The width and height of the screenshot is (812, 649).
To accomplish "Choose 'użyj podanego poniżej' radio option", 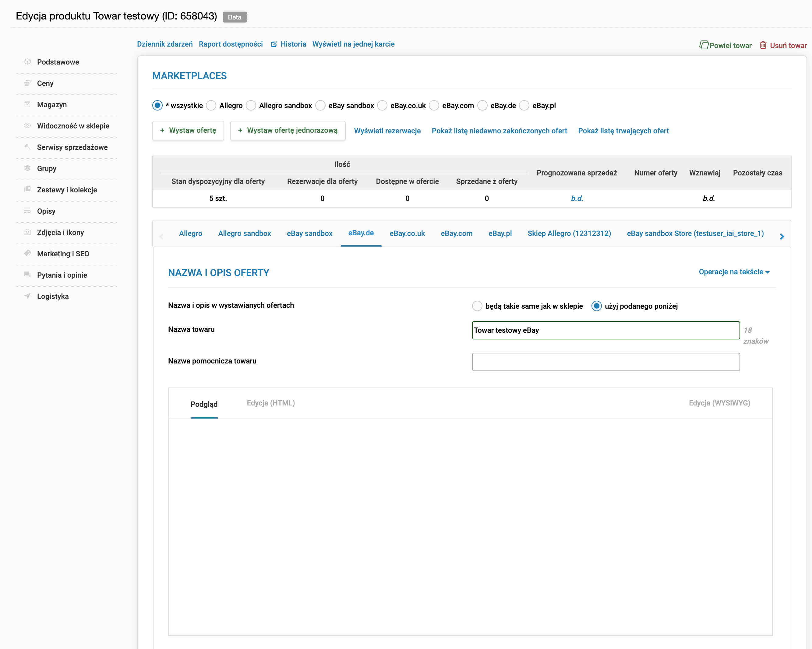I will pyautogui.click(x=597, y=306).
